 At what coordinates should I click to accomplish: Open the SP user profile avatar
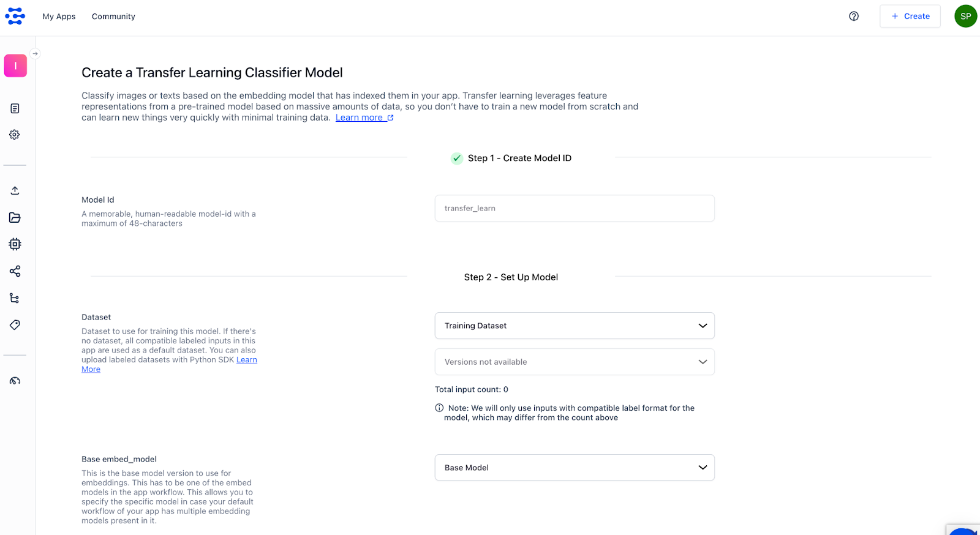[x=965, y=17]
